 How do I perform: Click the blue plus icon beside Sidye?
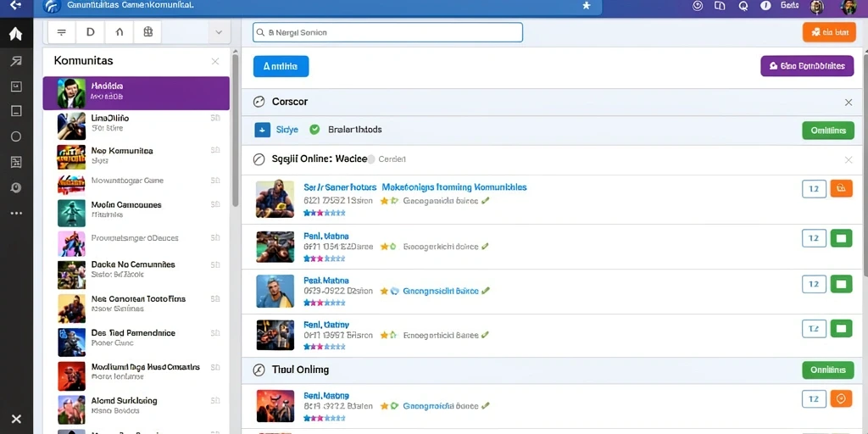coord(263,130)
